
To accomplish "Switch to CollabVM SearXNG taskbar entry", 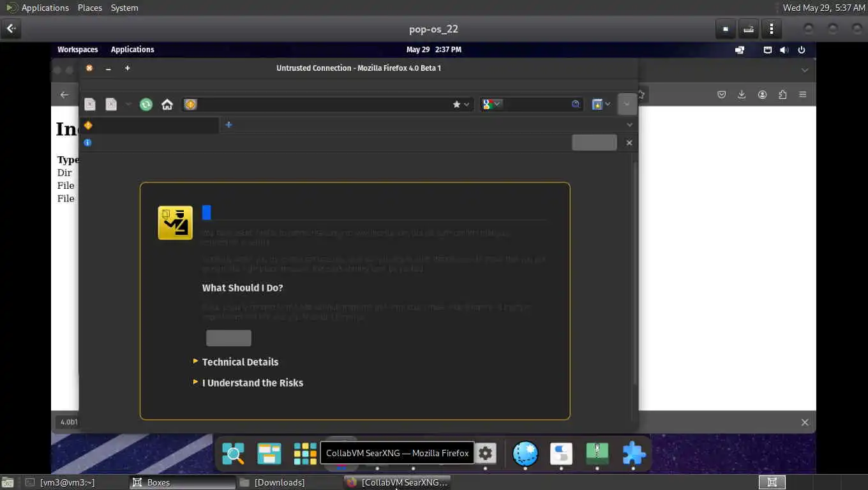I will pos(398,482).
